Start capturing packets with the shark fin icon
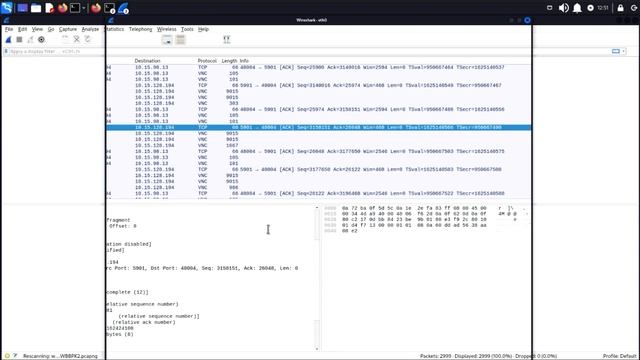This screenshot has width=640, height=360. [8, 40]
